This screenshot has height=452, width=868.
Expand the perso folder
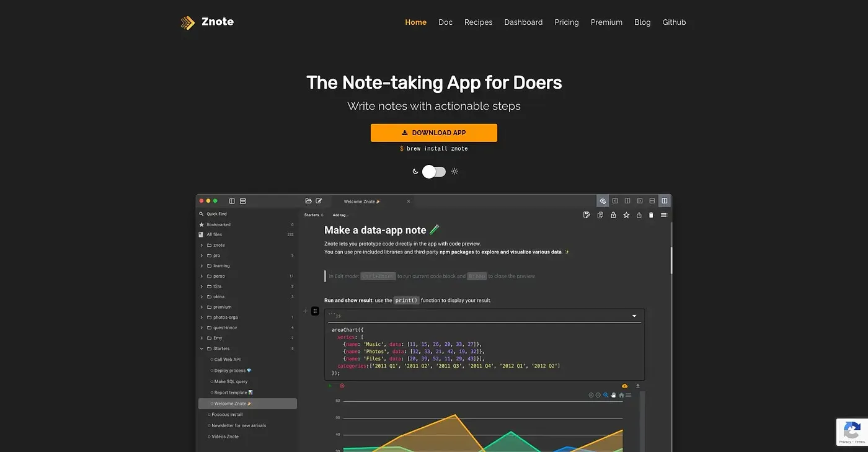pos(201,276)
